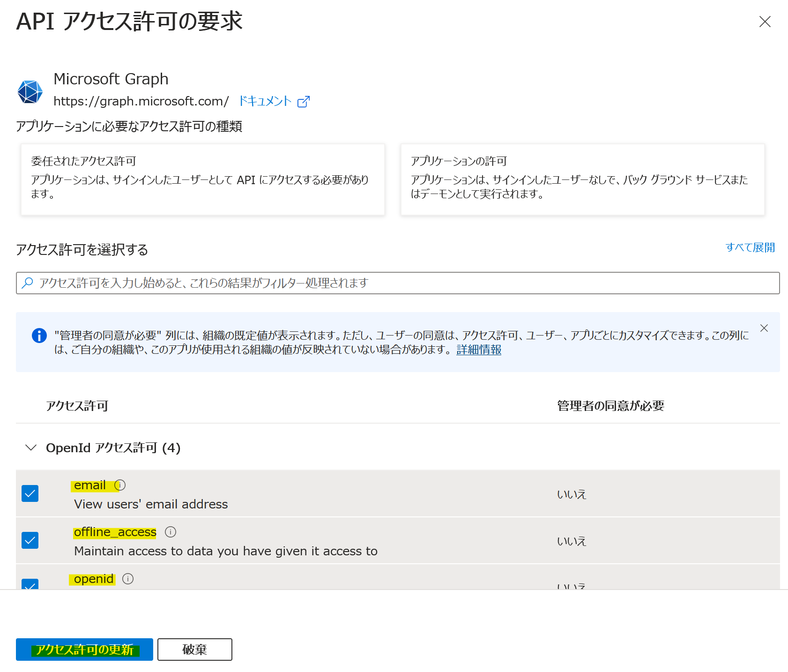The image size is (788, 672).
Task: Click the magnifier icon in search box
Action: coord(28,283)
